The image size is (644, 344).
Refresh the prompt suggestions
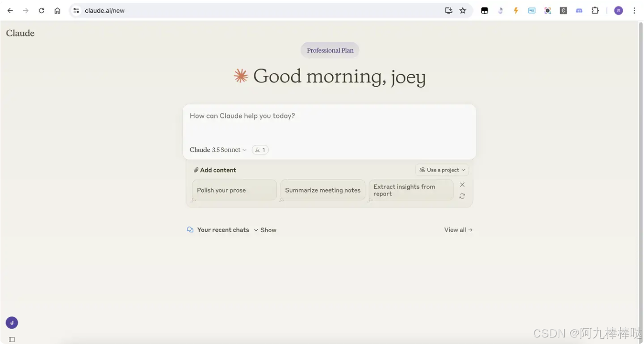tap(462, 196)
